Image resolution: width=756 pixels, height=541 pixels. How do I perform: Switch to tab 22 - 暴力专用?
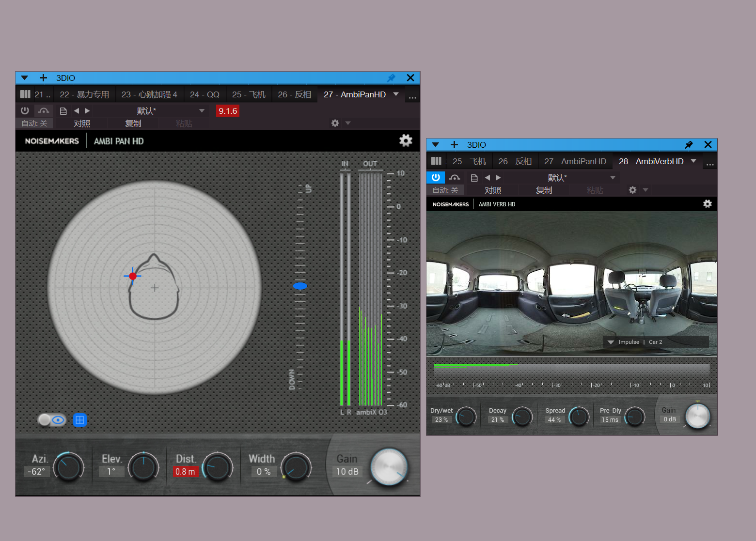[84, 94]
